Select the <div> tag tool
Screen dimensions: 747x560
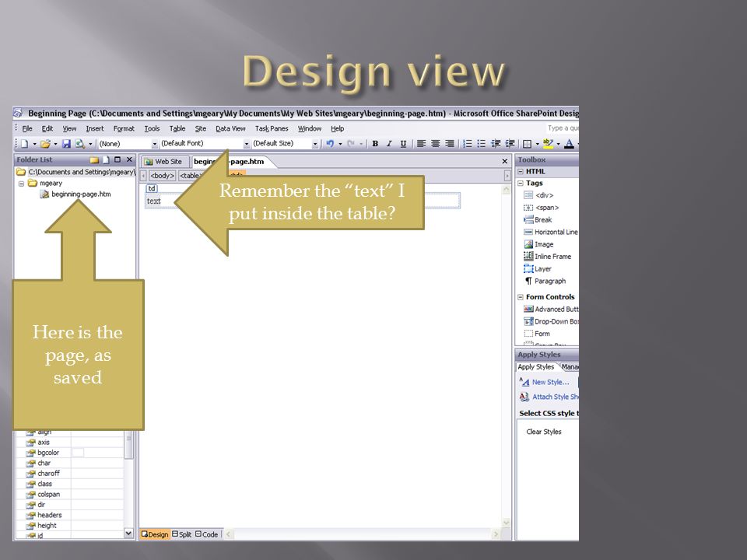coord(538,195)
